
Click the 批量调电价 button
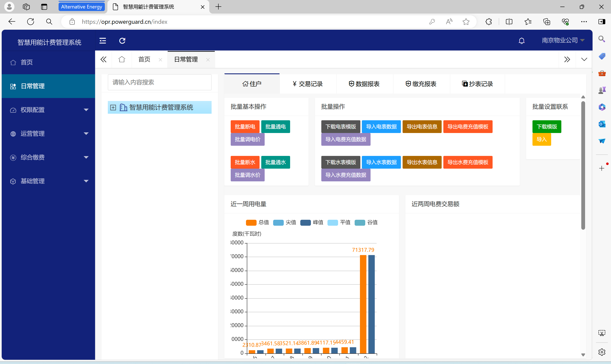point(248,139)
